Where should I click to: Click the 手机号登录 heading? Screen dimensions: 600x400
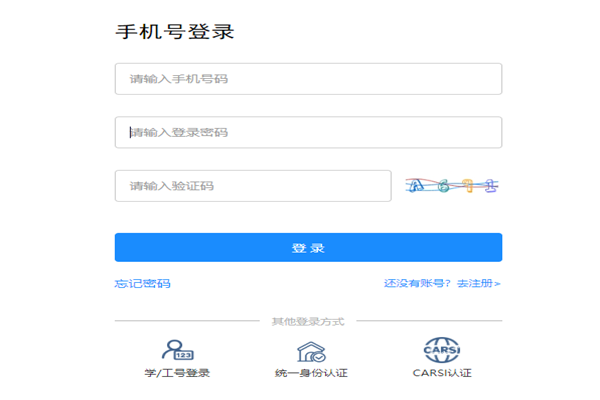coord(175,31)
